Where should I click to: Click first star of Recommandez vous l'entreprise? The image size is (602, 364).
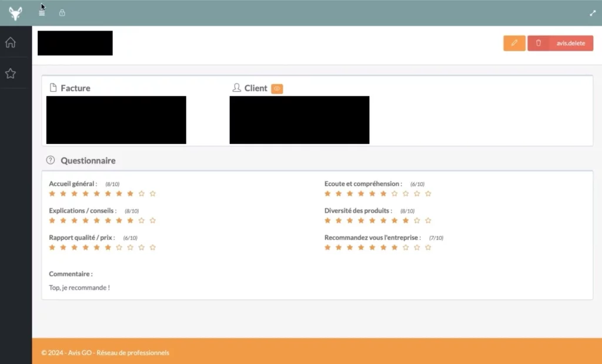(x=327, y=248)
